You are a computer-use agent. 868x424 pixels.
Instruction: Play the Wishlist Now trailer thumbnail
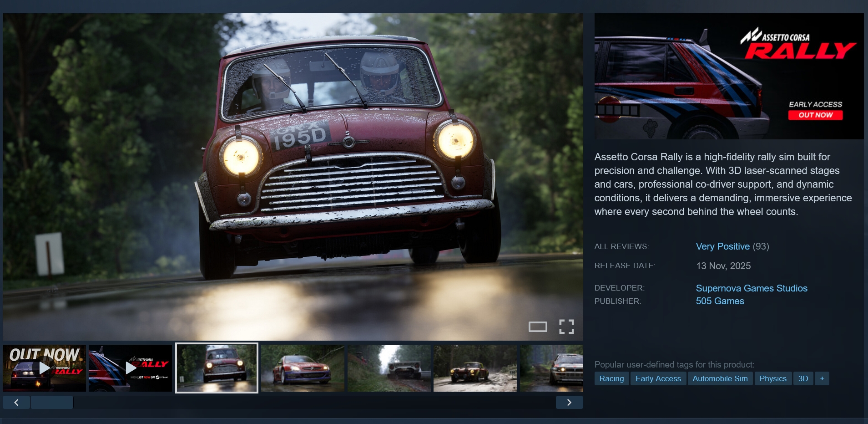pos(131,368)
